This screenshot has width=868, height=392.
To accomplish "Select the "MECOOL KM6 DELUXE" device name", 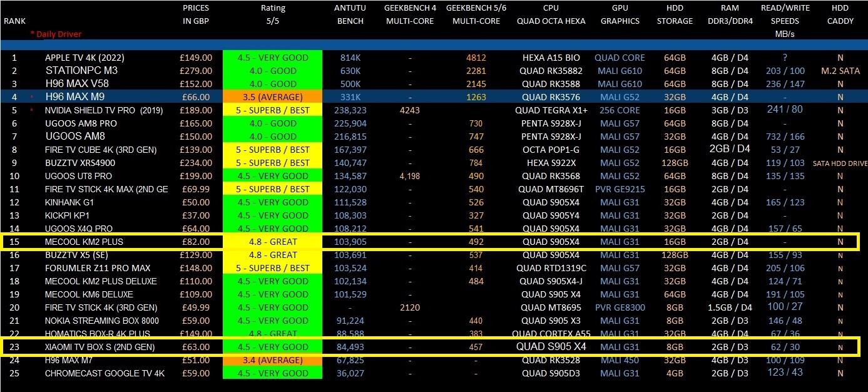I will click(x=89, y=294).
